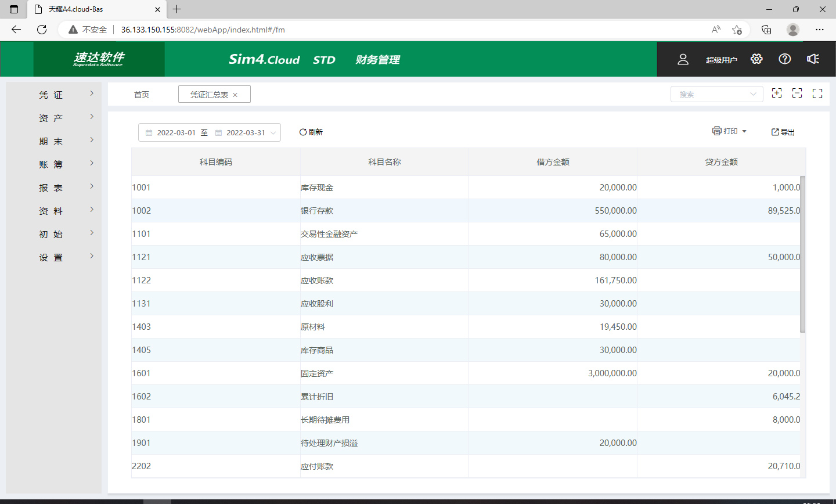Click the fullscreen icon in tab bar
836x504 pixels.
817,93
